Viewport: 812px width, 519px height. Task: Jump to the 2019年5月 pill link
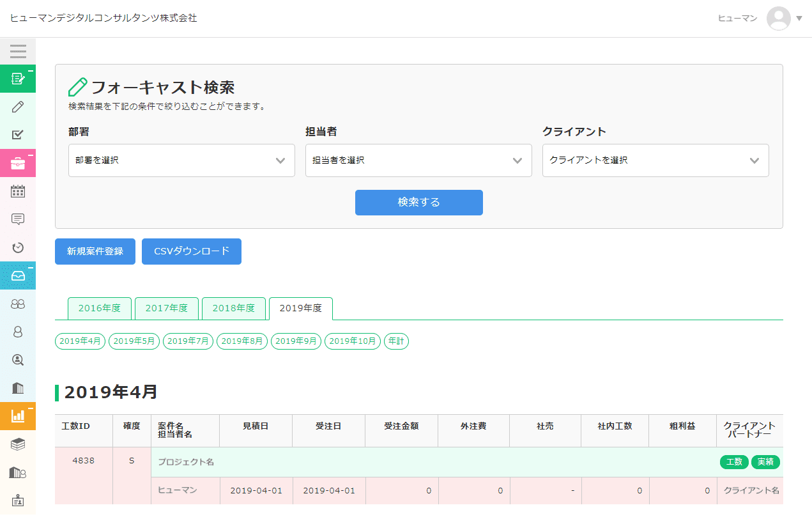pyautogui.click(x=134, y=341)
